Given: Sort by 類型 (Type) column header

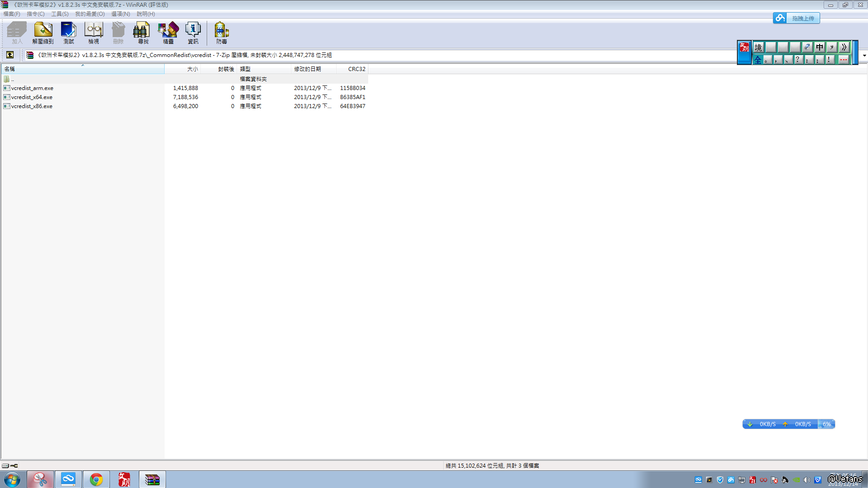Looking at the screenshot, I should pyautogui.click(x=264, y=69).
